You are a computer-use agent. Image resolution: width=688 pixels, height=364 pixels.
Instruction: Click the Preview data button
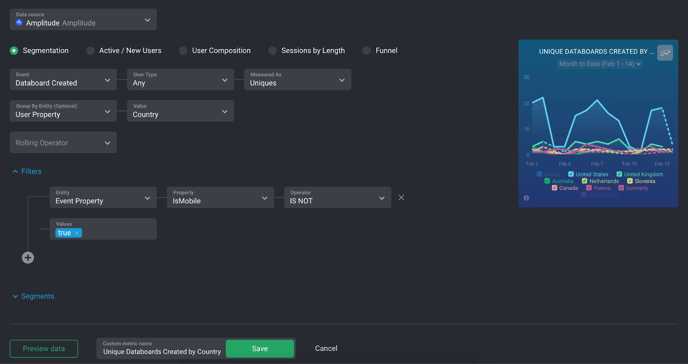tap(44, 349)
